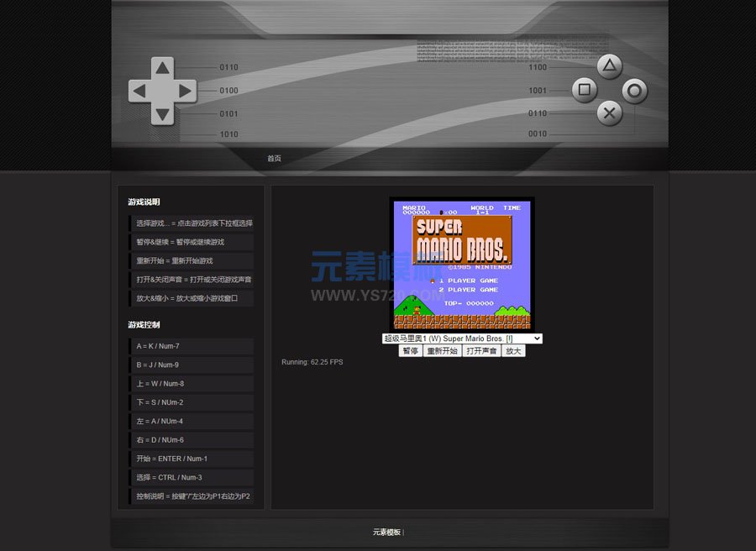Enlarge the game window with 放大 button

513,351
